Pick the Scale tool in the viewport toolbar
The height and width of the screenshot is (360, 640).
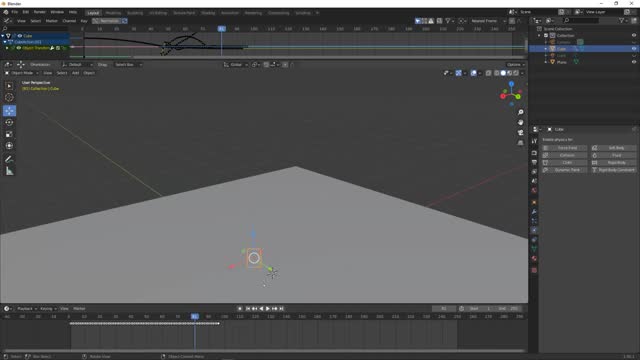click(x=9, y=134)
